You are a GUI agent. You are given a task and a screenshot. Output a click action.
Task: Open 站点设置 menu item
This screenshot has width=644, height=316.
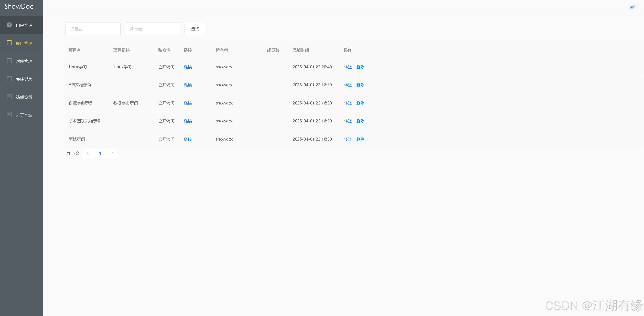(x=24, y=97)
